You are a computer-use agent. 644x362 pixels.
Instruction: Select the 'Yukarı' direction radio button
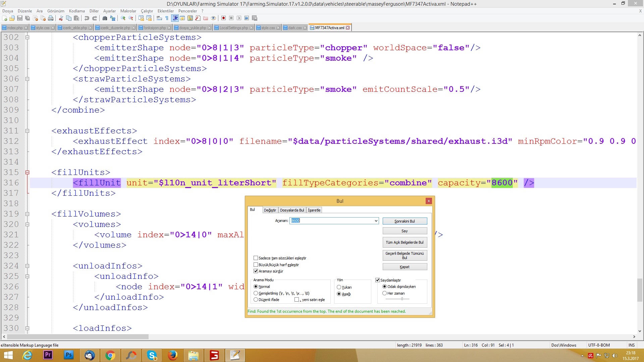click(339, 287)
